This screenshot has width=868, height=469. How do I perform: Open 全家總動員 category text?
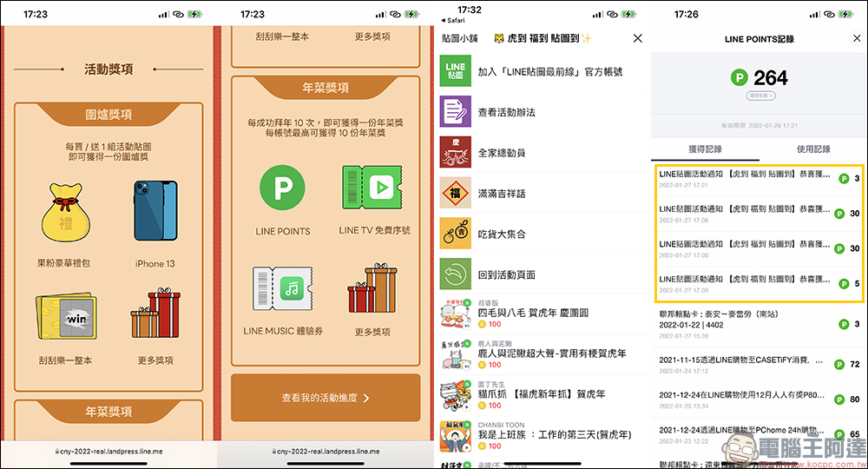(502, 153)
